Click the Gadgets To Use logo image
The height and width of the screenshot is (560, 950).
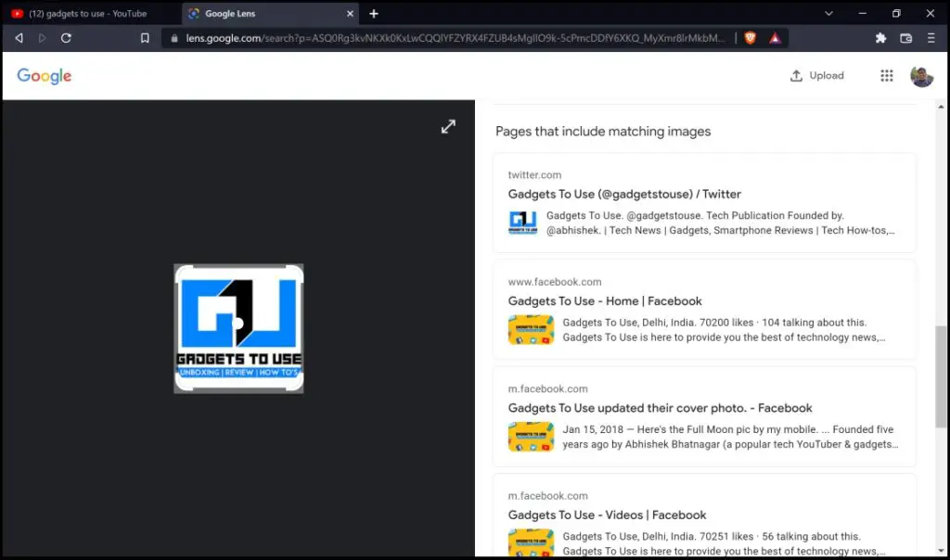tap(238, 329)
